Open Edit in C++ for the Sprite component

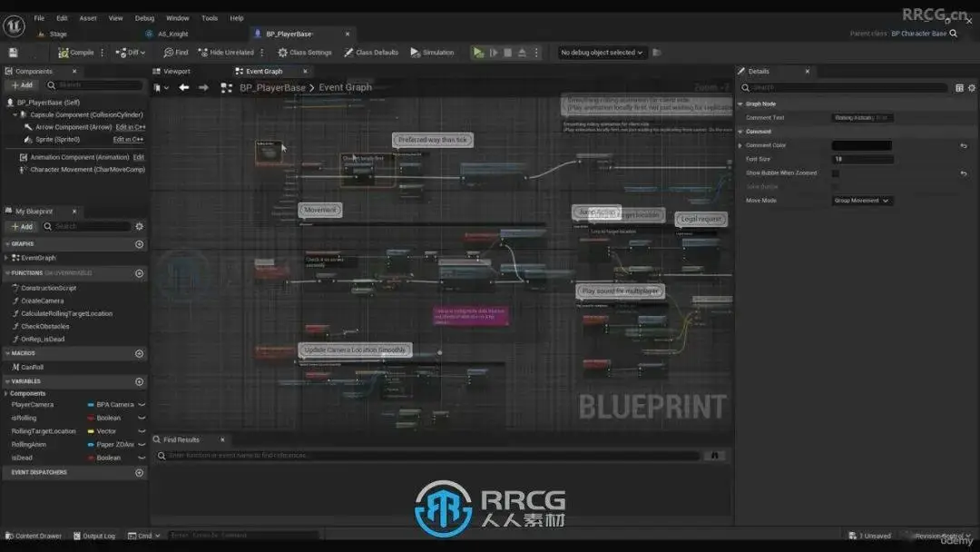pyautogui.click(x=128, y=140)
